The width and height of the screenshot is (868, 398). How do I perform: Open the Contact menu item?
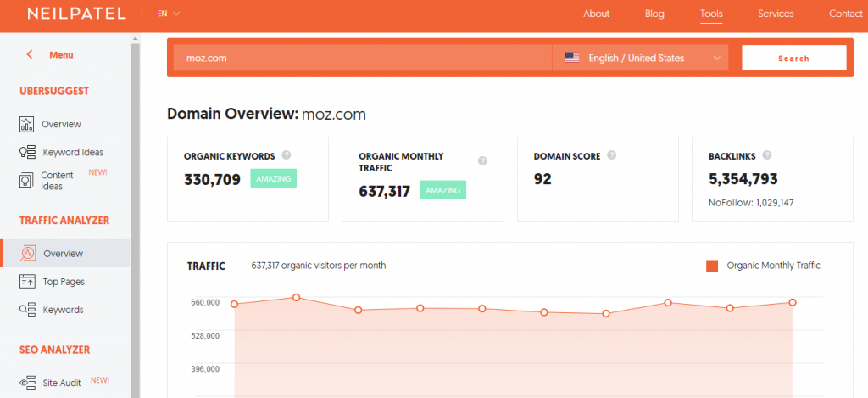845,14
